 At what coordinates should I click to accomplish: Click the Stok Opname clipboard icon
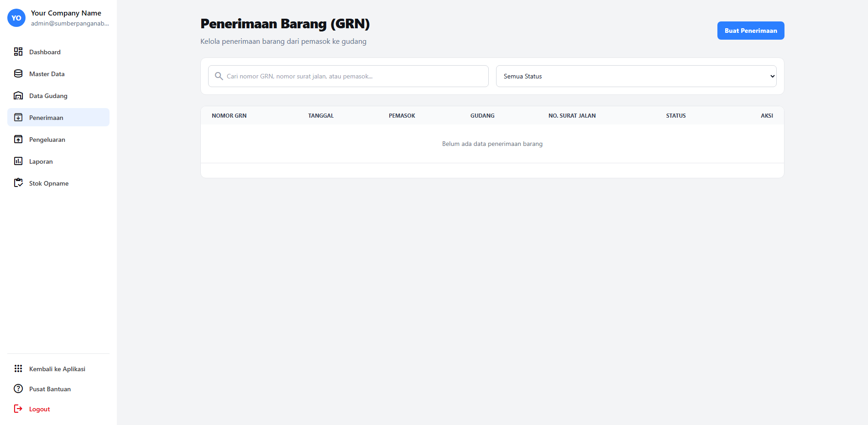click(18, 183)
